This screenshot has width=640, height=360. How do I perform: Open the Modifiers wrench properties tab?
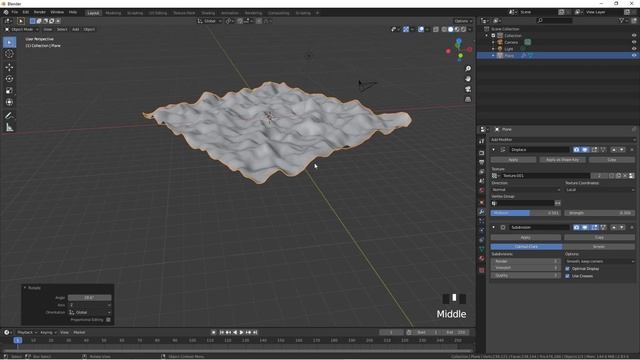pyautogui.click(x=482, y=212)
